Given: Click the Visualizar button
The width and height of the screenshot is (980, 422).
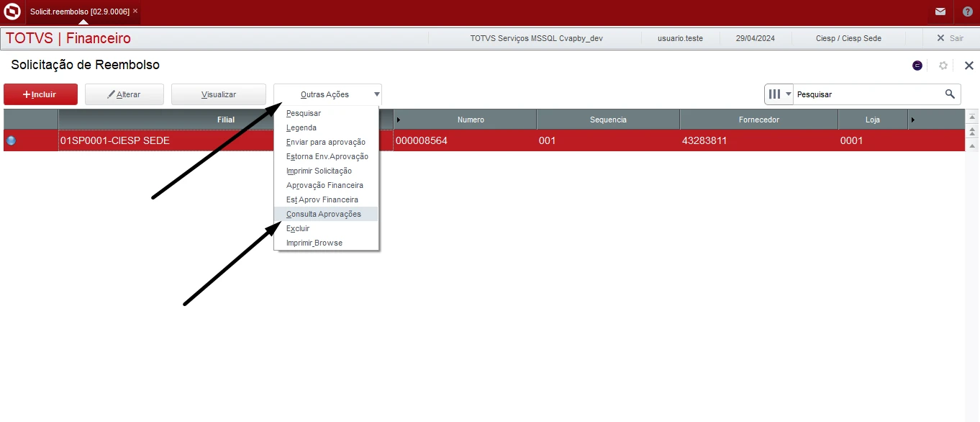Looking at the screenshot, I should (219, 94).
